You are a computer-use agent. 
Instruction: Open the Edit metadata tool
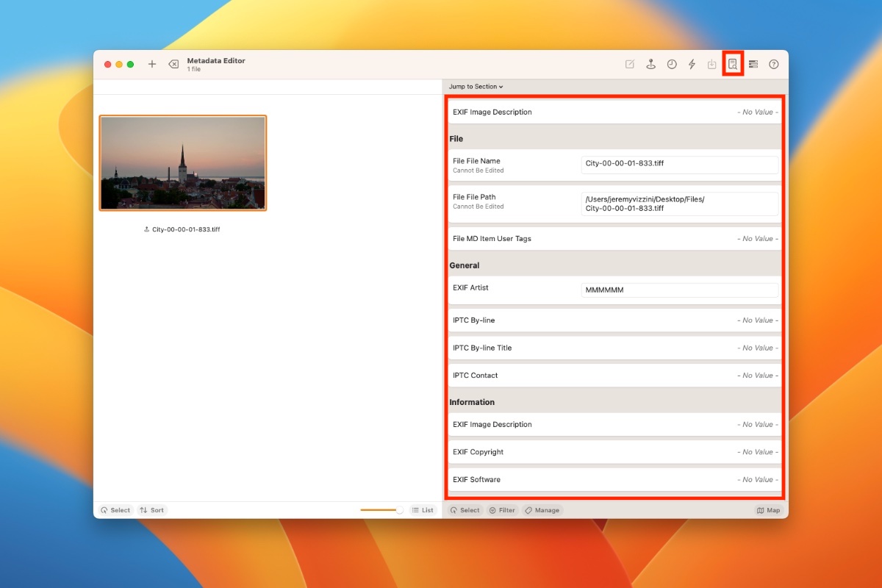pyautogui.click(x=629, y=64)
